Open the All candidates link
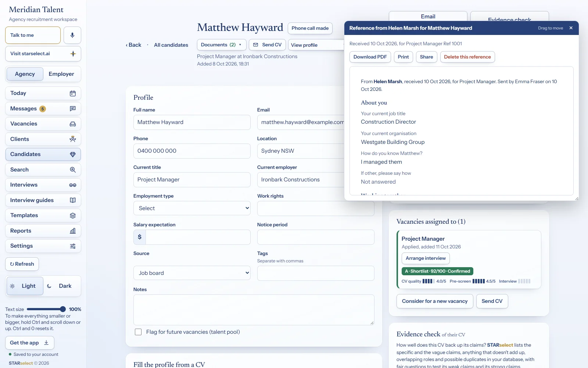The height and width of the screenshot is (368, 588). [x=171, y=45]
